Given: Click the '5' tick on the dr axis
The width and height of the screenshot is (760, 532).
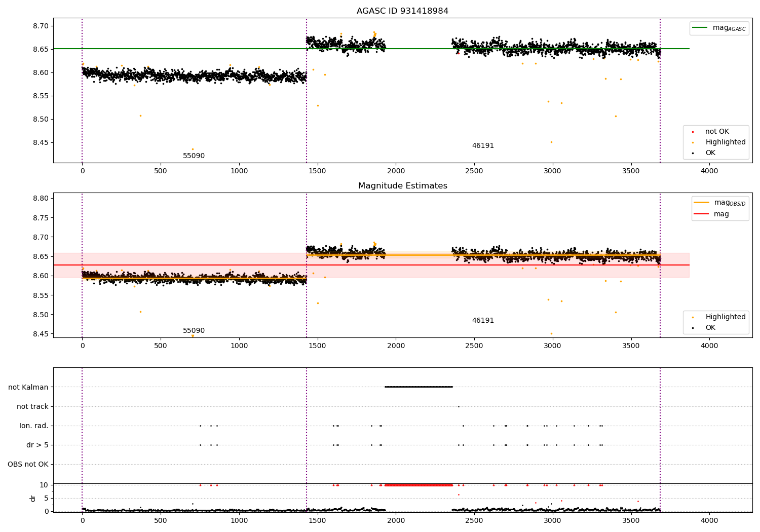Looking at the screenshot, I should [x=46, y=499].
